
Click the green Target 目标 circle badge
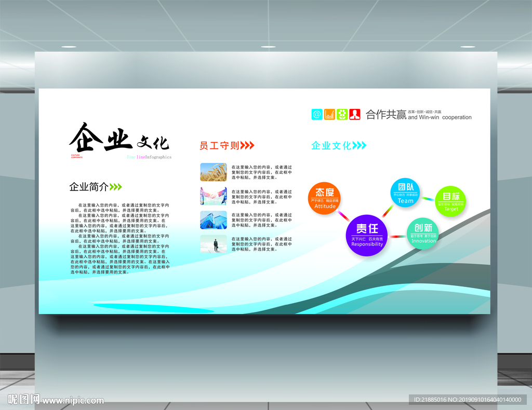pos(451,200)
